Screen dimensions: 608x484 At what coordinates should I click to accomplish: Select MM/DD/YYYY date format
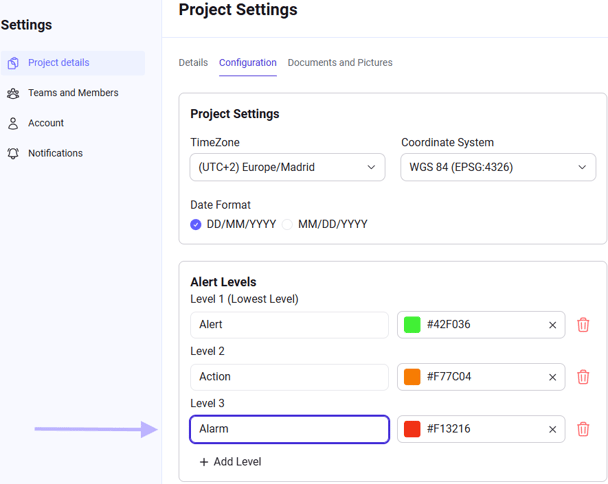[x=287, y=225]
